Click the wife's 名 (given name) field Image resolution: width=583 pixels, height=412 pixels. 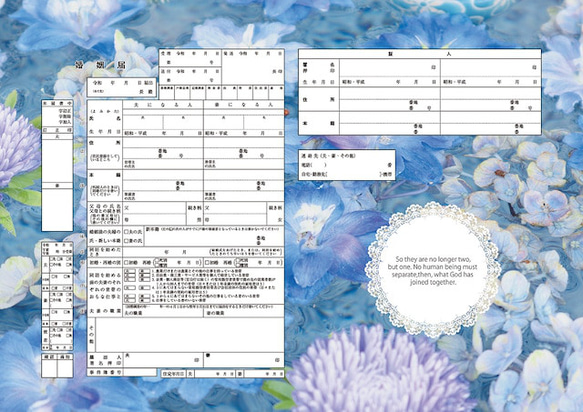click(264, 122)
